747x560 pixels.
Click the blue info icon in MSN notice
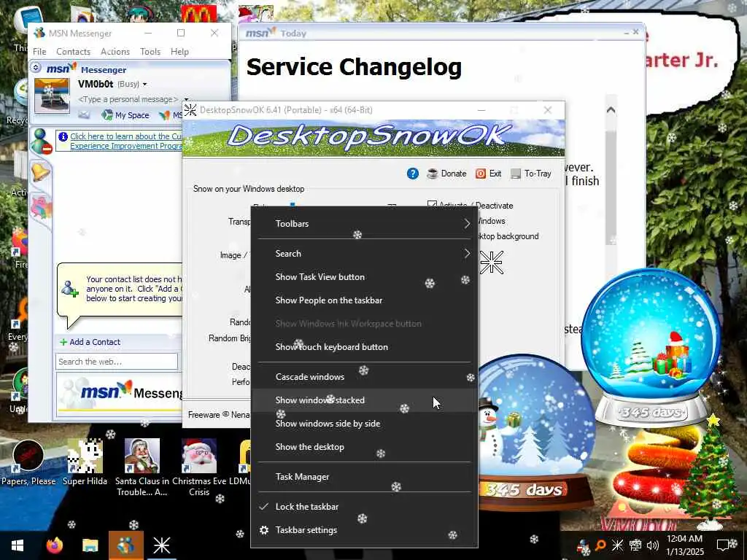coord(63,136)
